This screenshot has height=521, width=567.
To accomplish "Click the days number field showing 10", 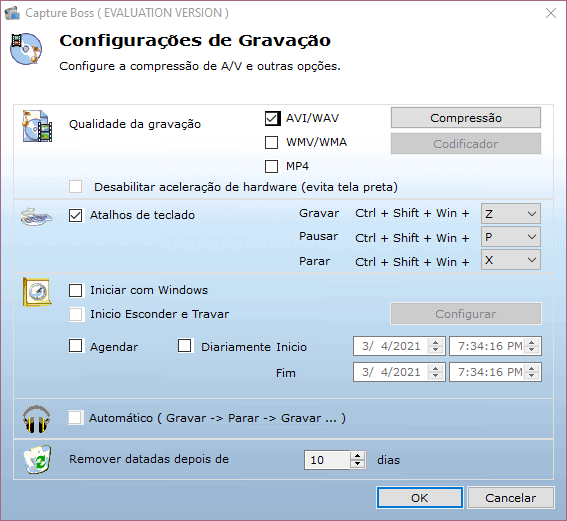I will (327, 460).
